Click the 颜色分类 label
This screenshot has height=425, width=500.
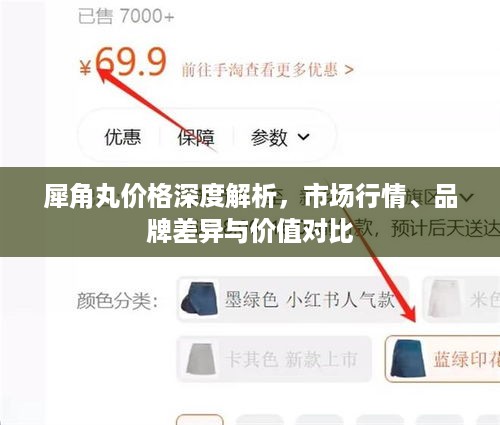(117, 300)
